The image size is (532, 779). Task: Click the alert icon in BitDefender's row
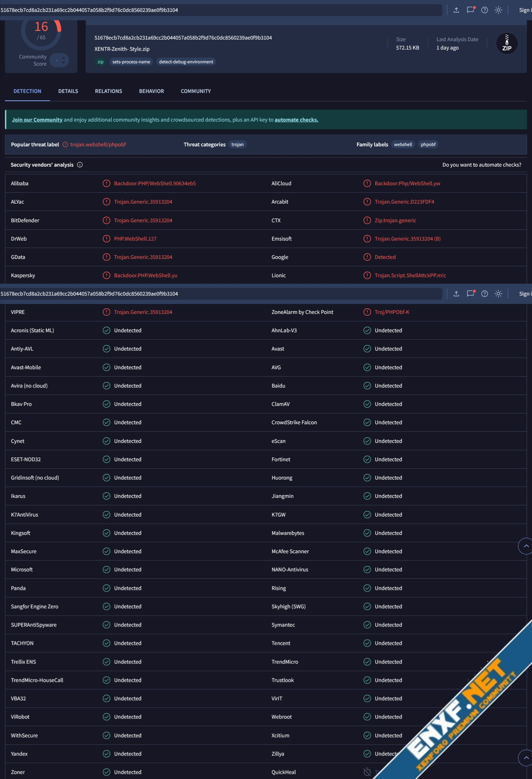pyautogui.click(x=106, y=220)
